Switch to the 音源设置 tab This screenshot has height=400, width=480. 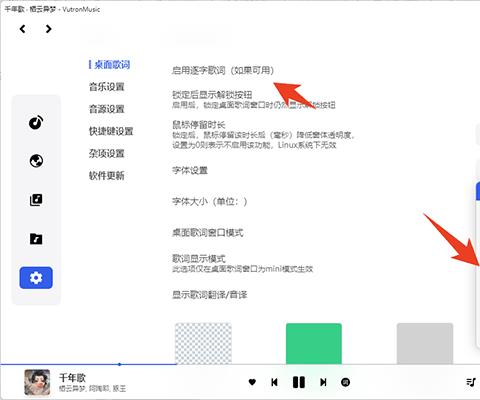107,109
